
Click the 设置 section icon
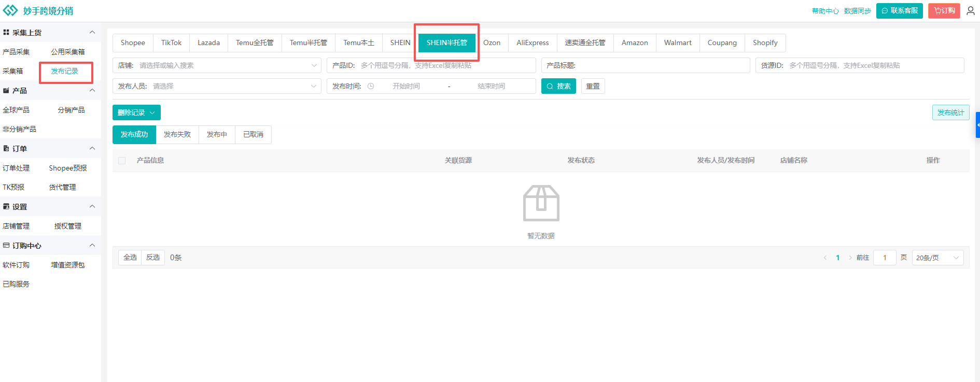[6, 206]
